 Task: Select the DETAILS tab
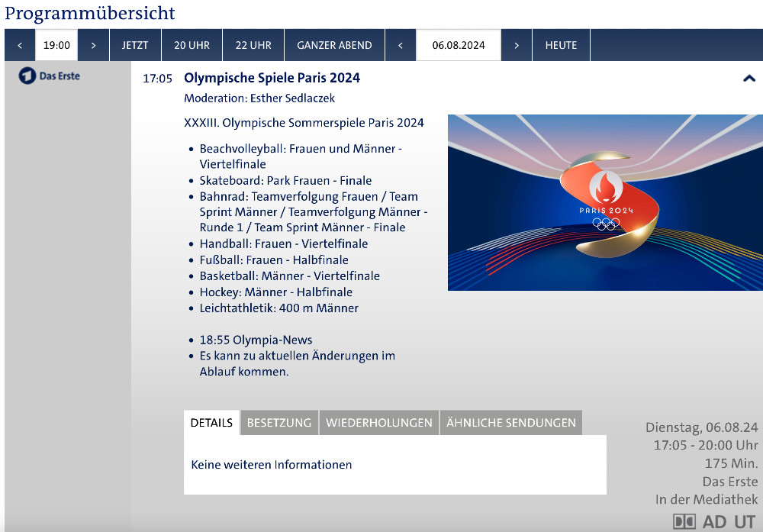click(x=211, y=423)
